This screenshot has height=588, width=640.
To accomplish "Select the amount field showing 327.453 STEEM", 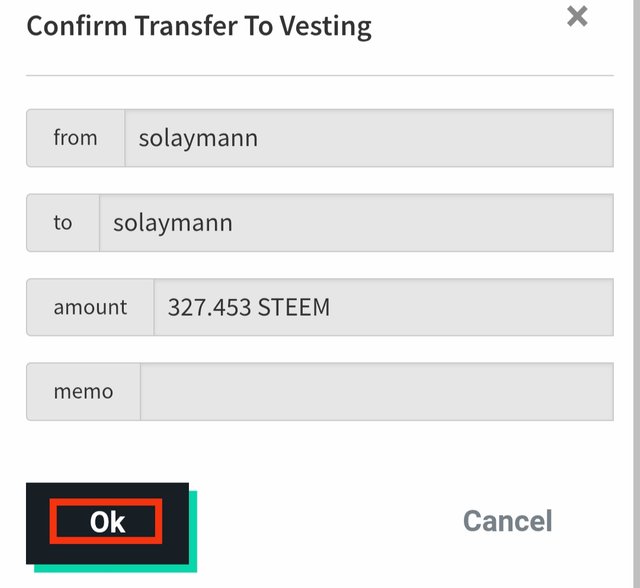I will pos(384,307).
